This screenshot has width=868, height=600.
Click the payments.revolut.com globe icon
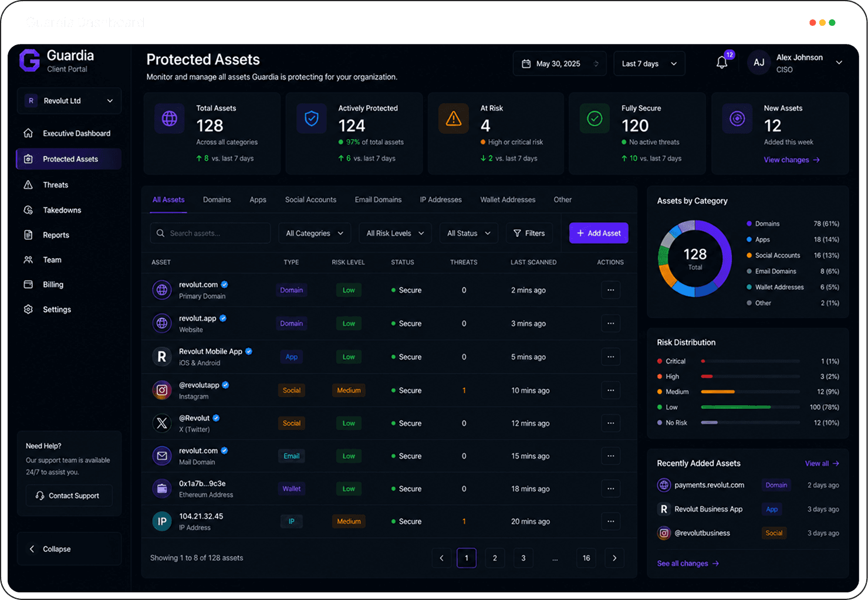[x=664, y=485]
